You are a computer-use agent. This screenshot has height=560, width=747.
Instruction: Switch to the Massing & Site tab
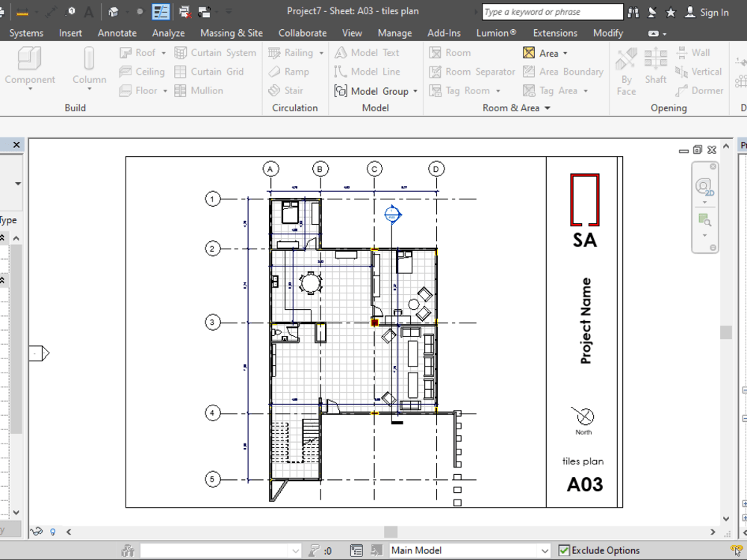point(232,33)
